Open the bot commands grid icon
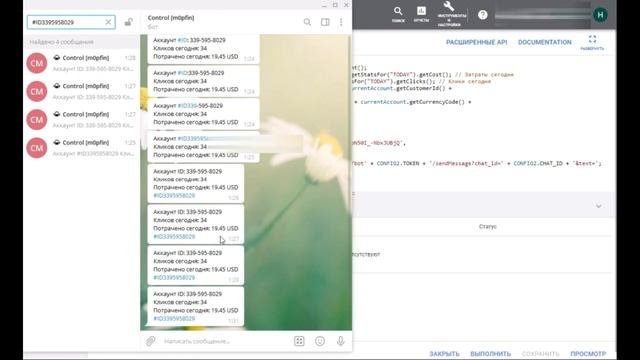 [x=299, y=341]
